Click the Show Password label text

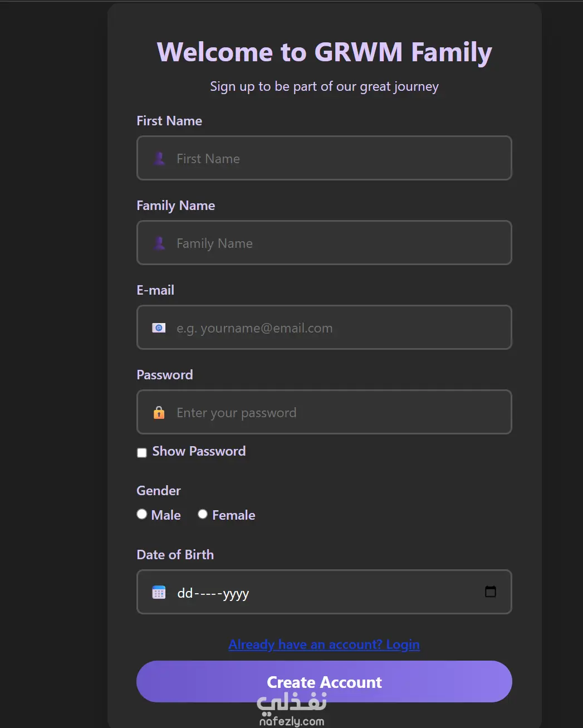pyautogui.click(x=199, y=451)
